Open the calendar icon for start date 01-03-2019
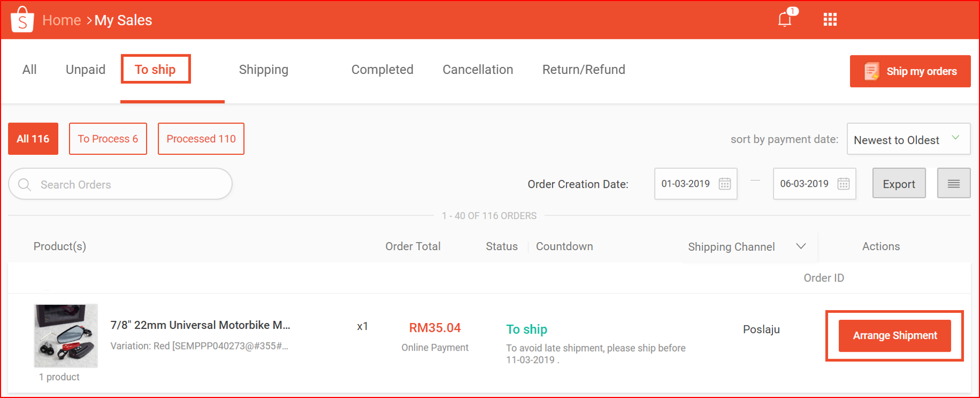Viewport: 980px width, 398px height. click(x=725, y=183)
